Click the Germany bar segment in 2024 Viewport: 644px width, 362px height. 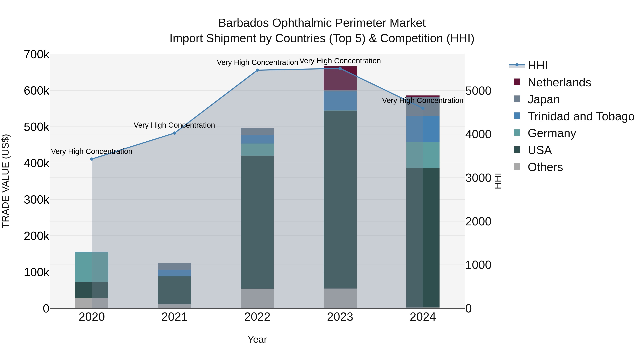[x=423, y=155]
